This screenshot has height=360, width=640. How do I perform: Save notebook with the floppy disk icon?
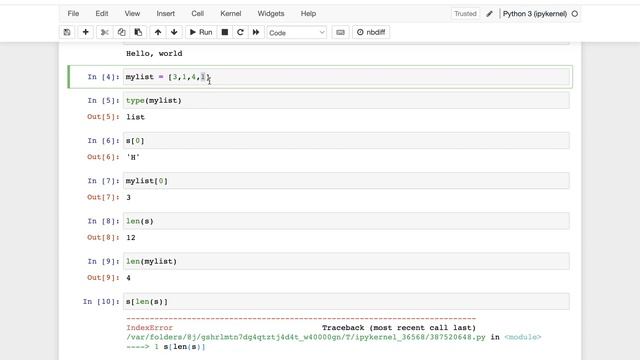click(67, 32)
